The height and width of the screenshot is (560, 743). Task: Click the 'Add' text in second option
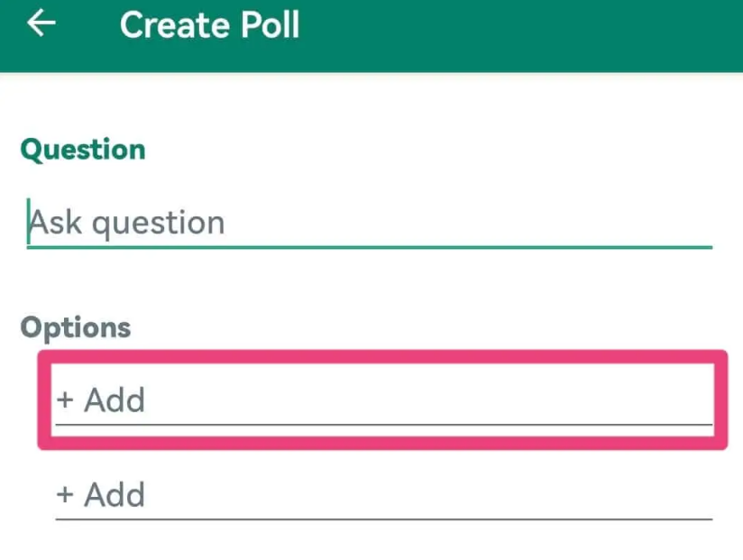115,495
